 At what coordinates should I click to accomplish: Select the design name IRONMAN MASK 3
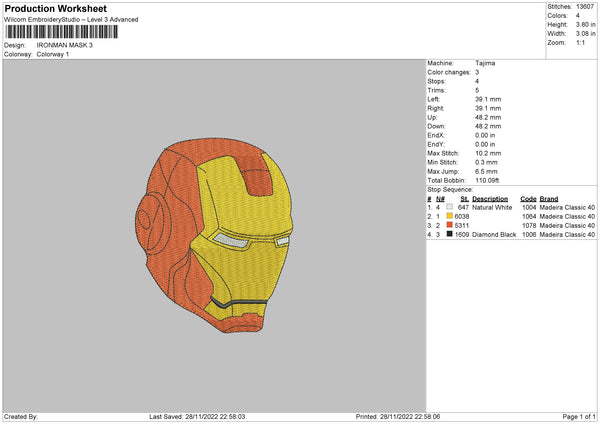click(x=65, y=45)
